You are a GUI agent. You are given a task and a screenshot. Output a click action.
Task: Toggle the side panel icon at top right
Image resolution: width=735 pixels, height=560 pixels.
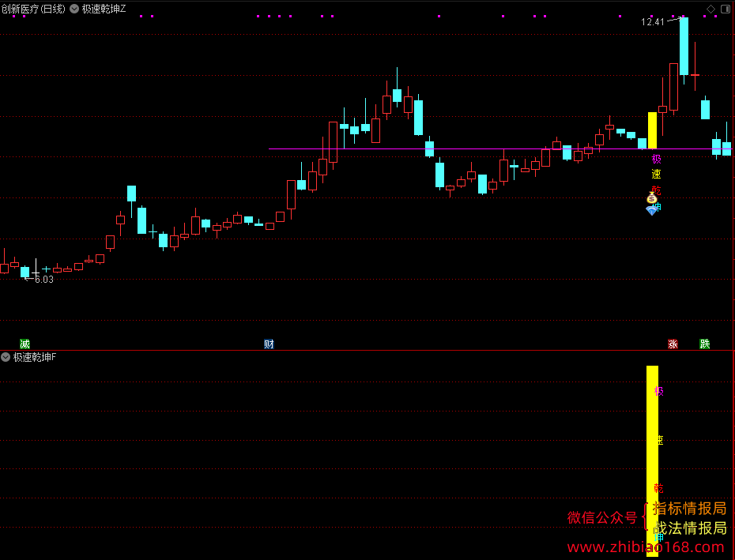726,9
